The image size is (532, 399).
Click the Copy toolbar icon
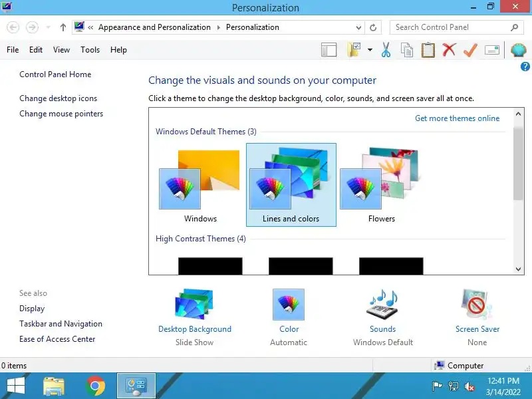[407, 50]
